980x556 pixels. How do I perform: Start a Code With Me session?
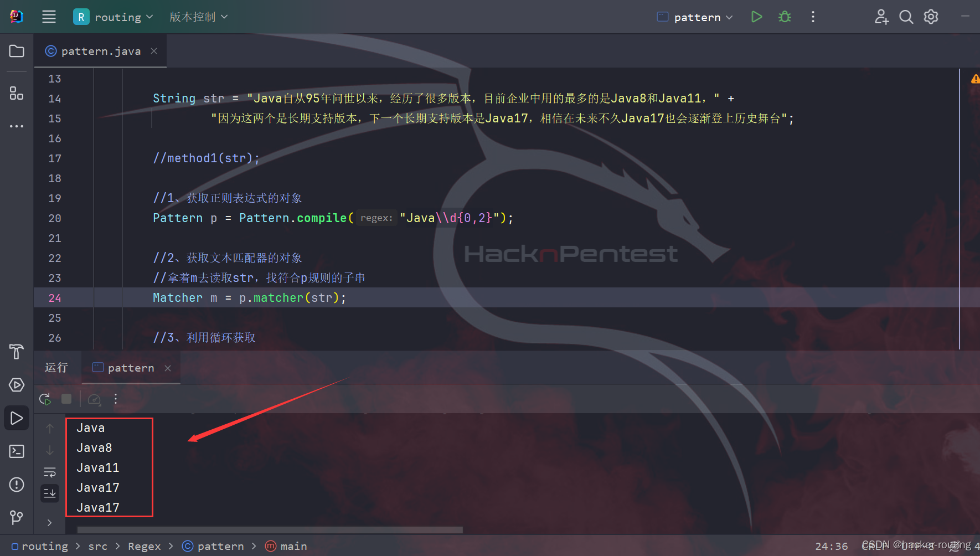pos(881,17)
